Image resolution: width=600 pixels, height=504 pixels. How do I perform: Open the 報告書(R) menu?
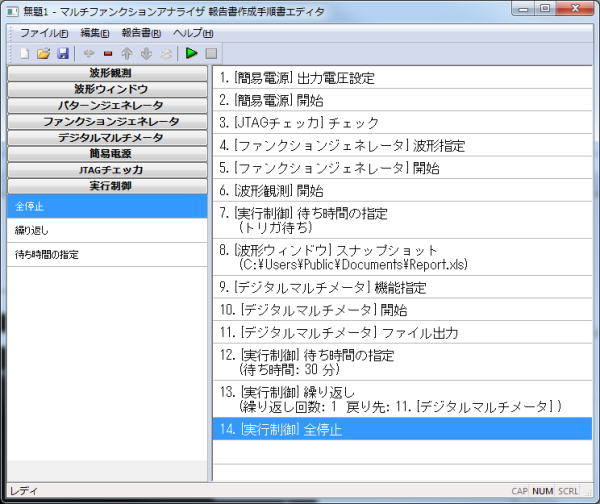click(141, 33)
